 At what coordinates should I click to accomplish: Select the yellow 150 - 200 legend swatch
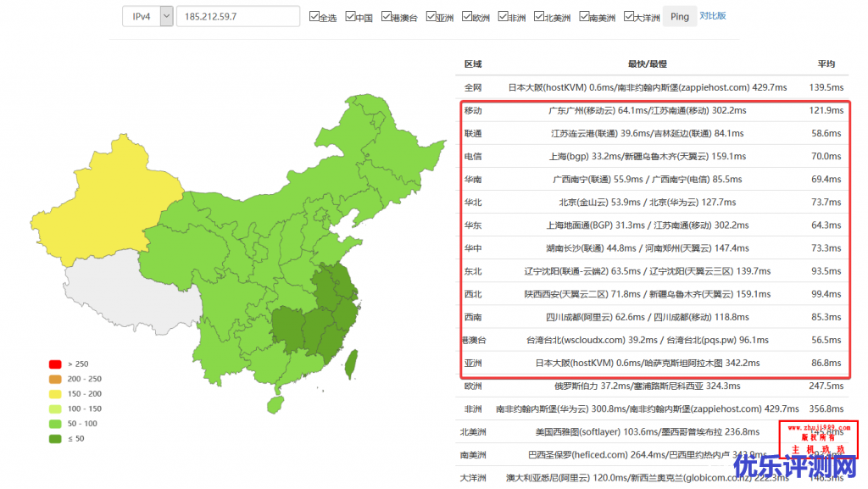(x=55, y=394)
